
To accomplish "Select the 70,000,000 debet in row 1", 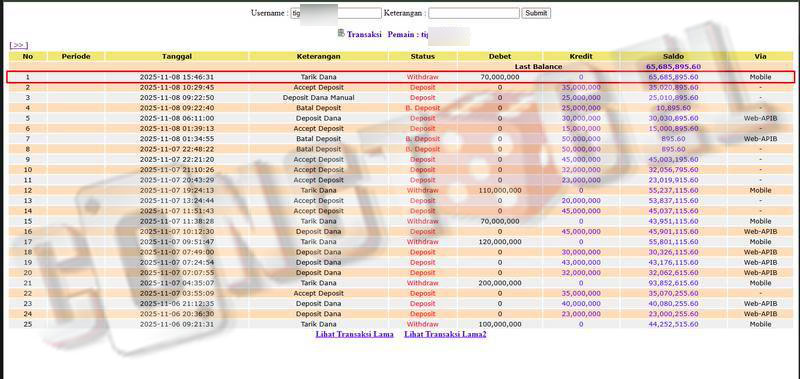I will 500,77.
